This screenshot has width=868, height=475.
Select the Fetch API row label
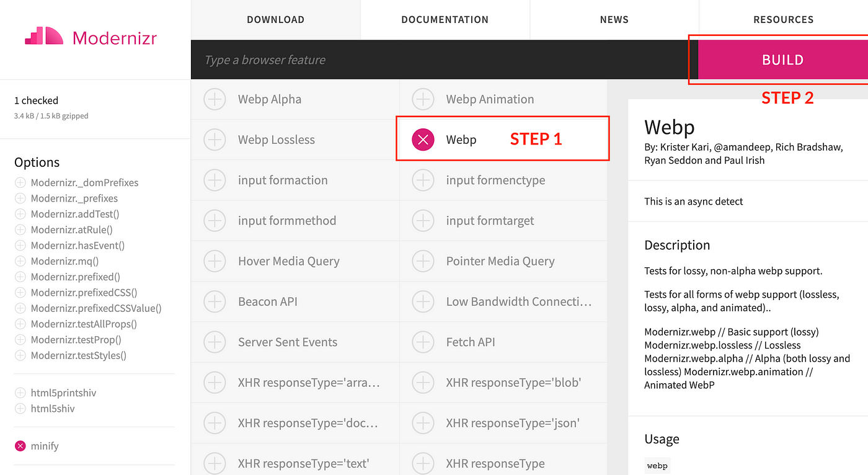[x=471, y=342]
